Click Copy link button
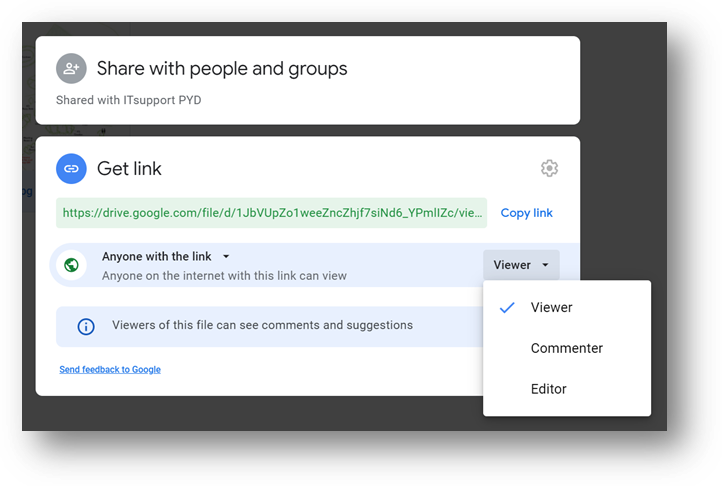 point(526,213)
